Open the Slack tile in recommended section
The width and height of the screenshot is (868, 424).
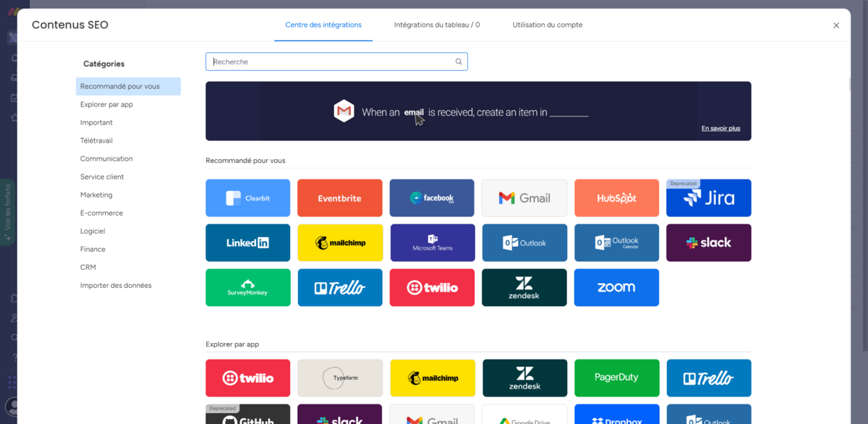(709, 242)
